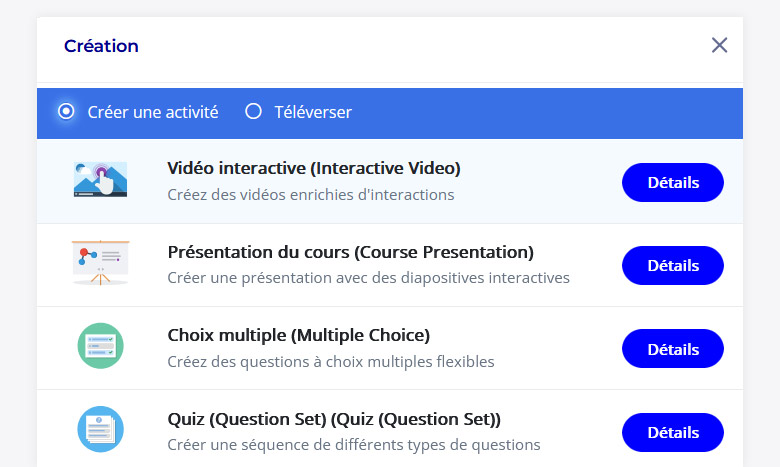Image resolution: width=780 pixels, height=467 pixels.
Task: Select the "Téléverser" radio button
Action: (253, 111)
